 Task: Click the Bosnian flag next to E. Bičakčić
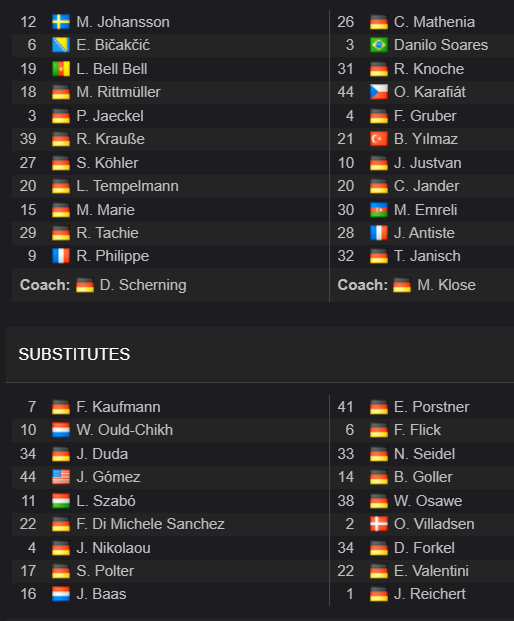pyautogui.click(x=61, y=45)
